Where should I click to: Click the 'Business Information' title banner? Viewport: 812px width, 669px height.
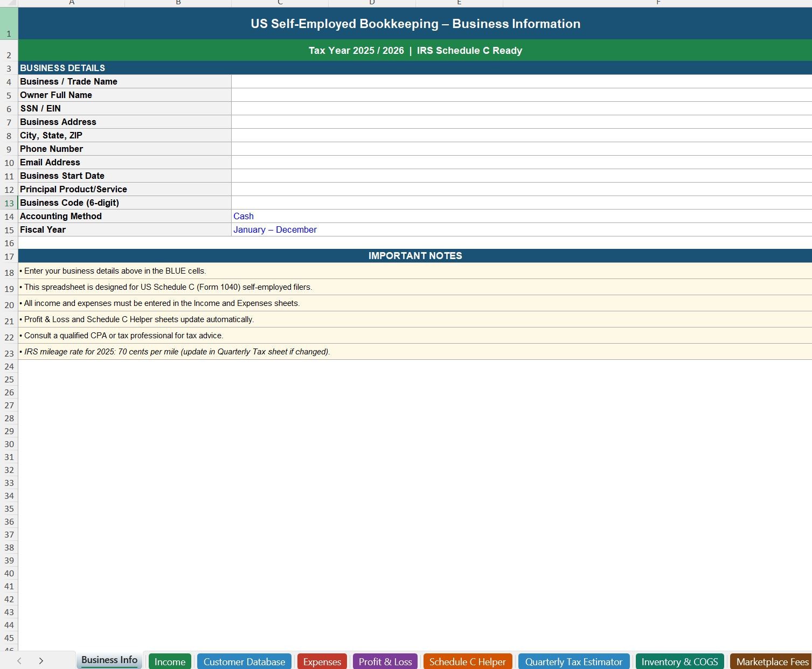415,24
